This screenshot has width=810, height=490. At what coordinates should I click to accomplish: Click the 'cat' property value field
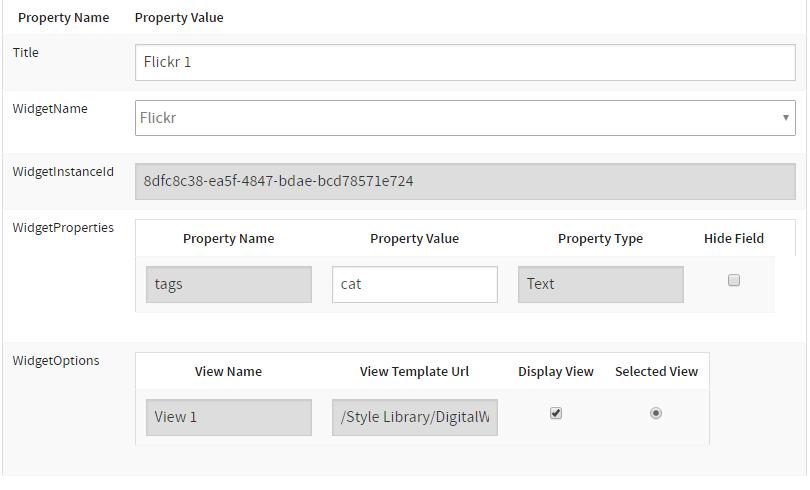pos(414,284)
